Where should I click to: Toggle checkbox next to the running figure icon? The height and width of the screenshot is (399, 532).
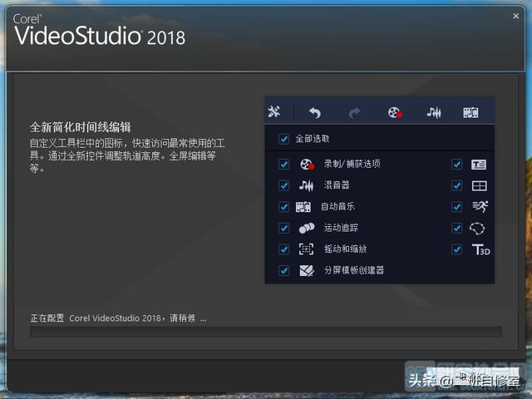tap(457, 207)
